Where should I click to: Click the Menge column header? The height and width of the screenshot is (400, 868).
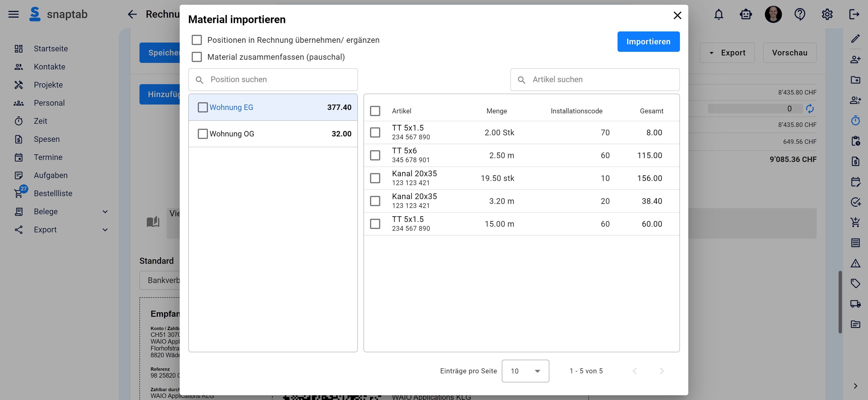[496, 111]
